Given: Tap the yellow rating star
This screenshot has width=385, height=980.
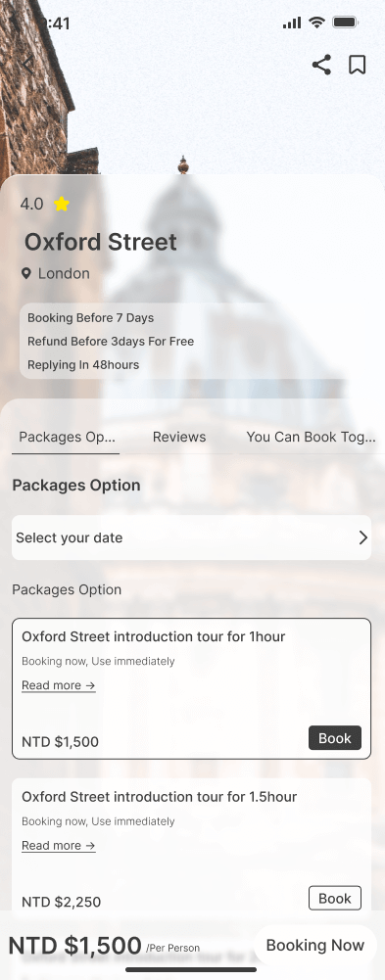Looking at the screenshot, I should click(62, 204).
